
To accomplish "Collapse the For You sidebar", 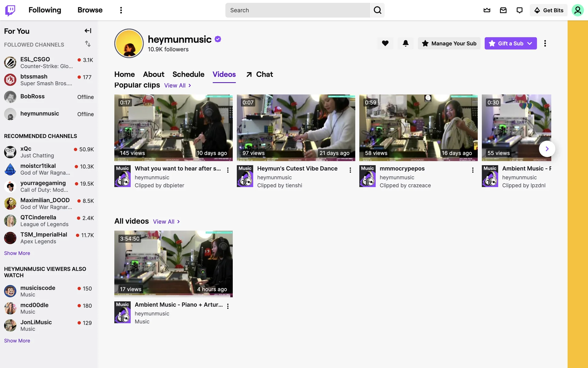I will coord(88,31).
